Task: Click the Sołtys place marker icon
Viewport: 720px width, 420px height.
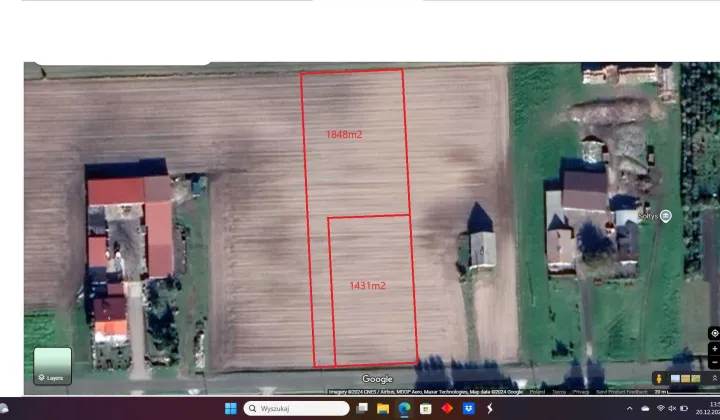Action: coord(665,216)
